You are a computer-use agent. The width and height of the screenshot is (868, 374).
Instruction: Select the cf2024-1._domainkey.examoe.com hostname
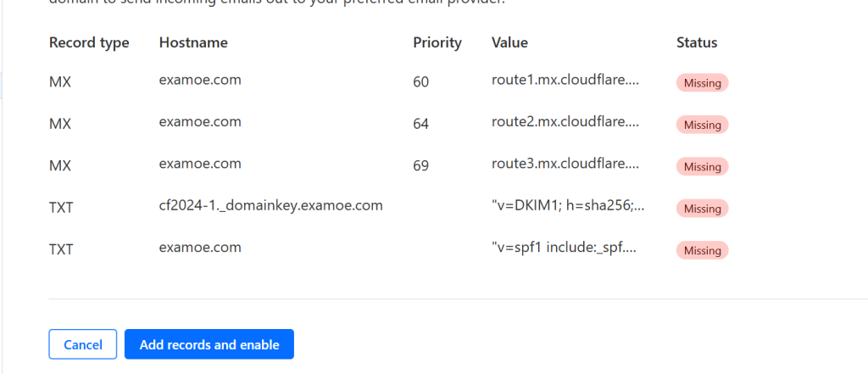(x=270, y=205)
